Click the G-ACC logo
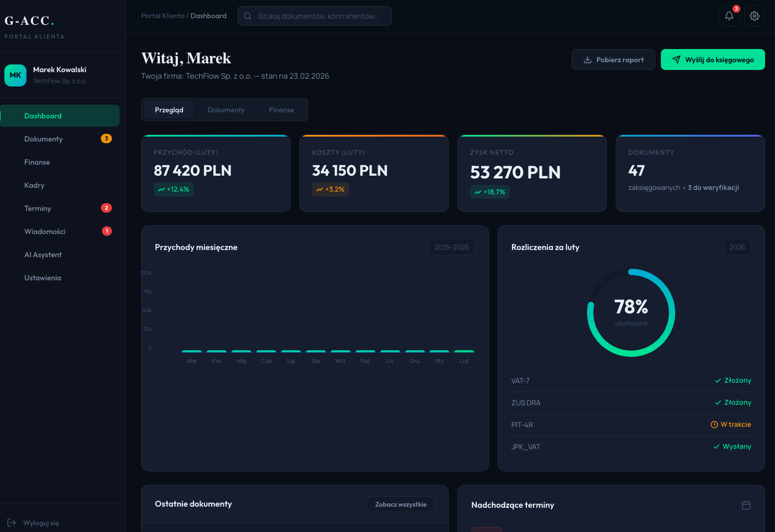The image size is (775, 532). coord(29,21)
